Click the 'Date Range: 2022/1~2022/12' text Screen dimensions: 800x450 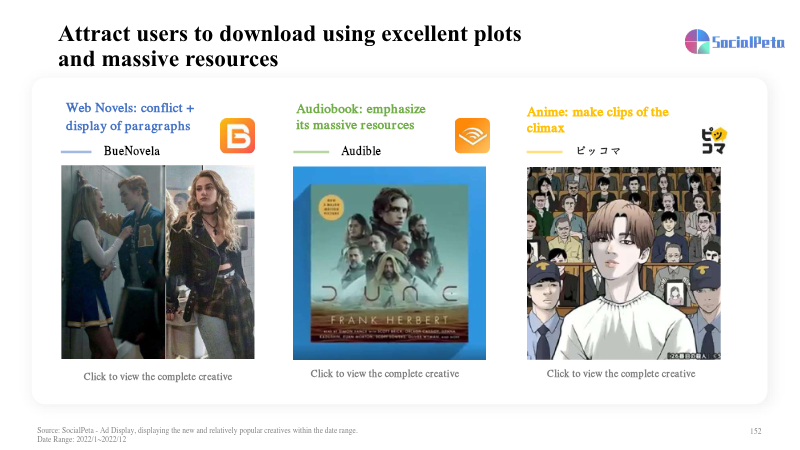82,439
